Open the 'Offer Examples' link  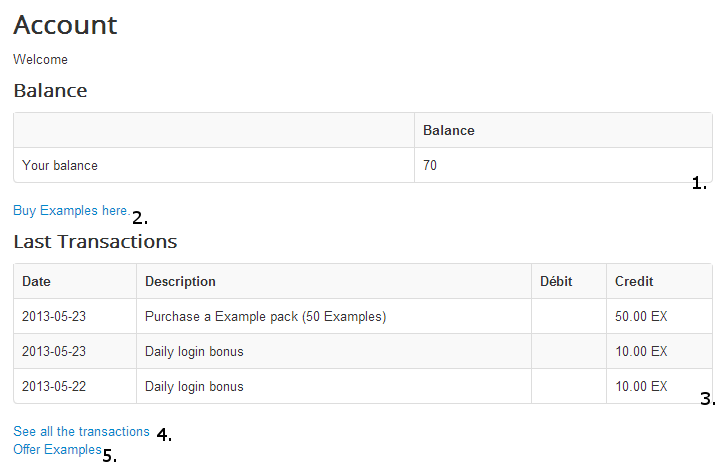point(57,450)
